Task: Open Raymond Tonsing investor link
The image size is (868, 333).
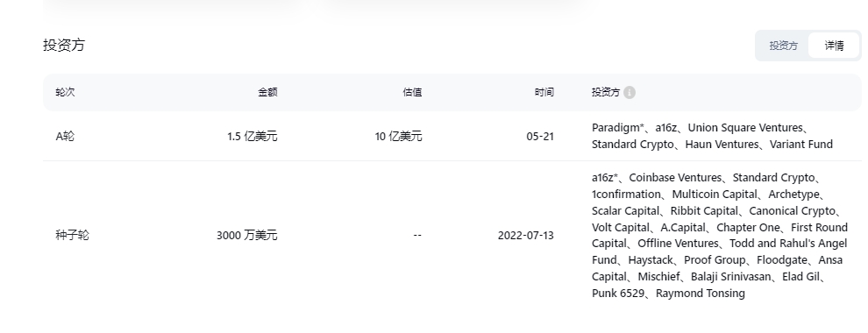Action: pyautogui.click(x=701, y=294)
